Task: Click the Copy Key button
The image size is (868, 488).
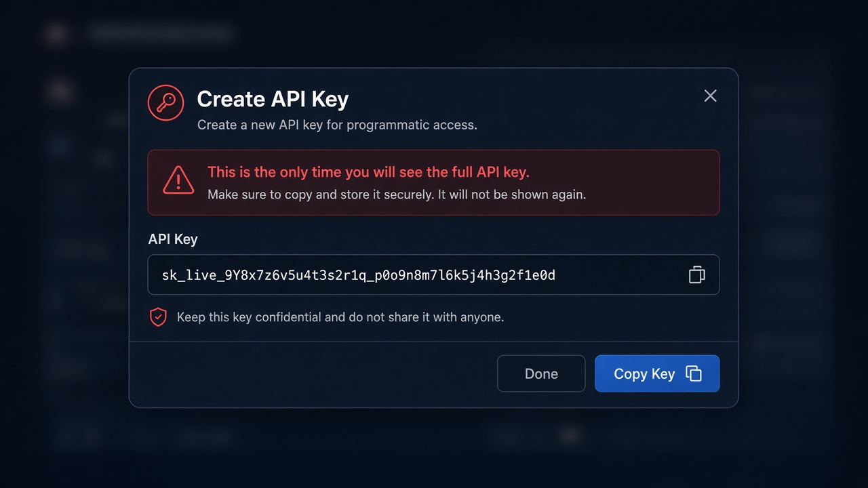Action: click(657, 373)
